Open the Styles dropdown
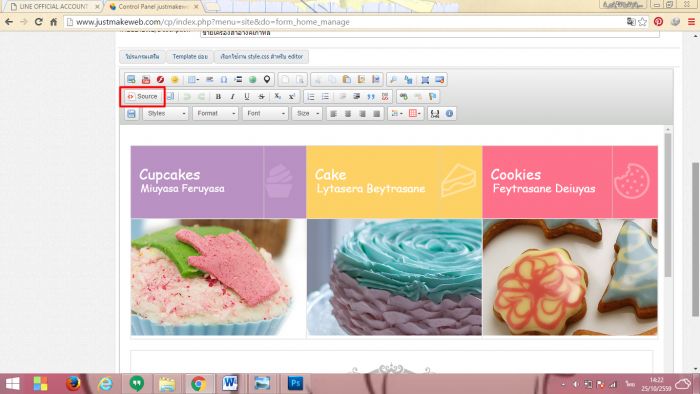 (x=166, y=113)
